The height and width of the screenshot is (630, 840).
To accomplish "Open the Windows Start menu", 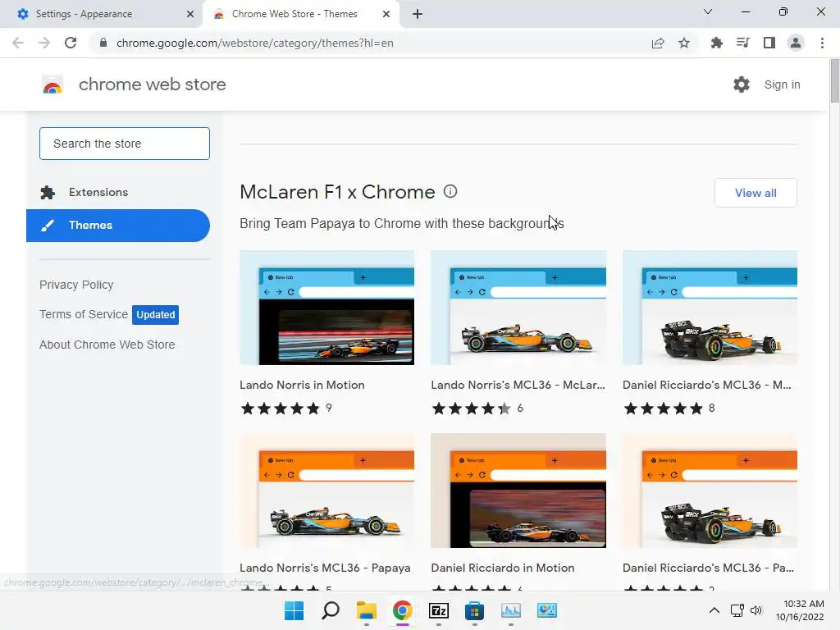I will [x=294, y=610].
